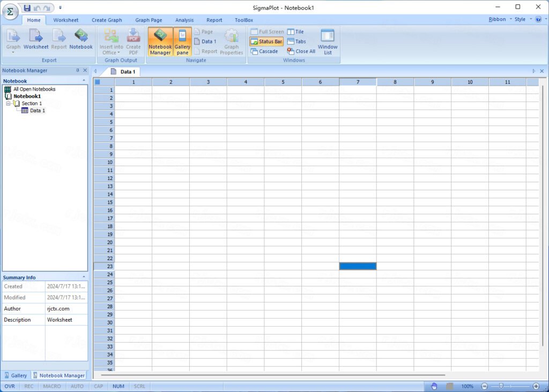Viewport: 549px width, 392px height.
Task: Open the Create Graph ribbon tab
Action: [107, 20]
